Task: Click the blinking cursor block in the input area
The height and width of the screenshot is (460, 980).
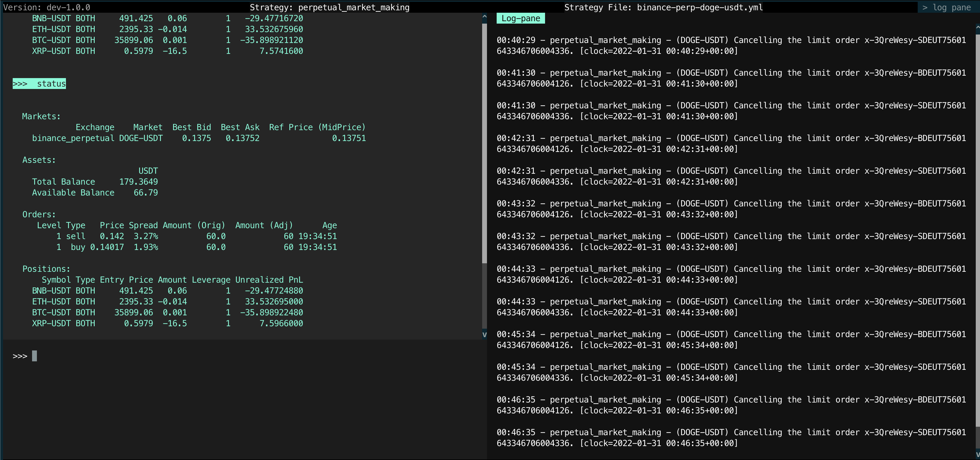Action: click(34, 356)
